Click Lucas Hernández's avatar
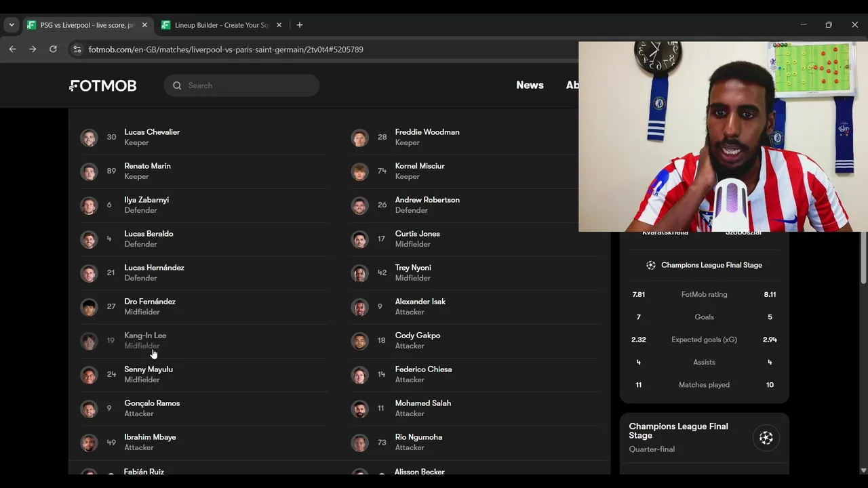Viewport: 868px width, 488px height. point(89,273)
